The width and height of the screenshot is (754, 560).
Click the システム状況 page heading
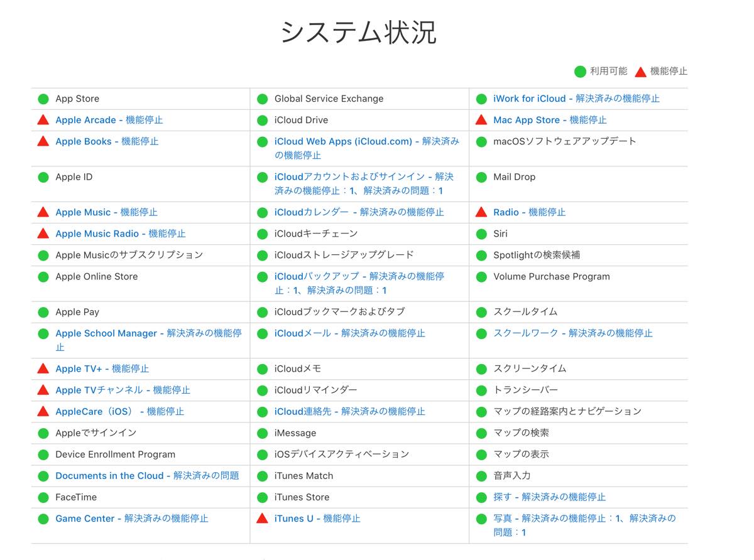(359, 32)
